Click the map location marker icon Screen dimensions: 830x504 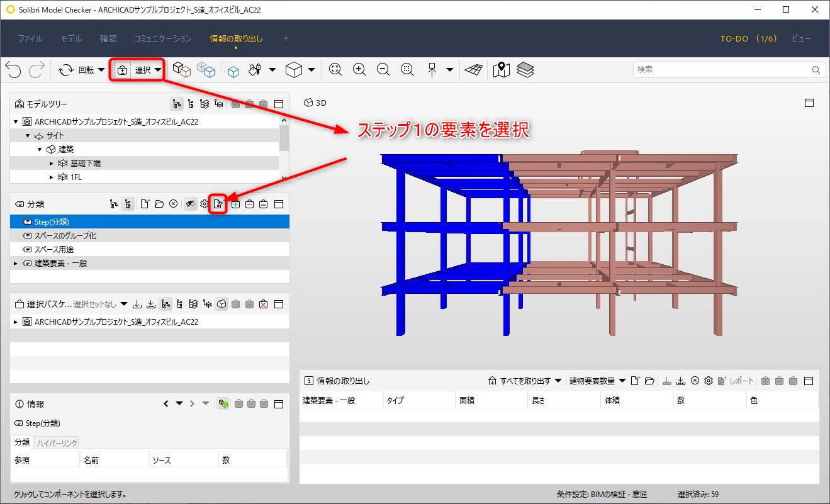pos(502,70)
